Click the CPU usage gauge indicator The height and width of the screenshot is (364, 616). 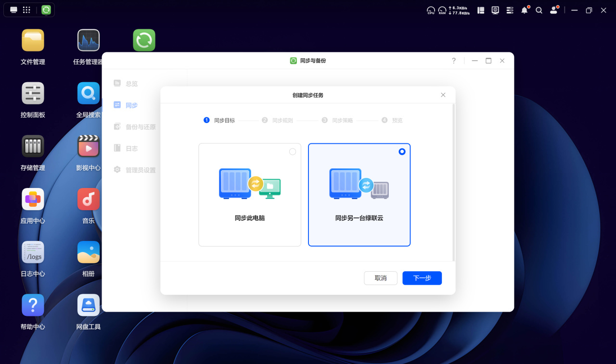431,10
